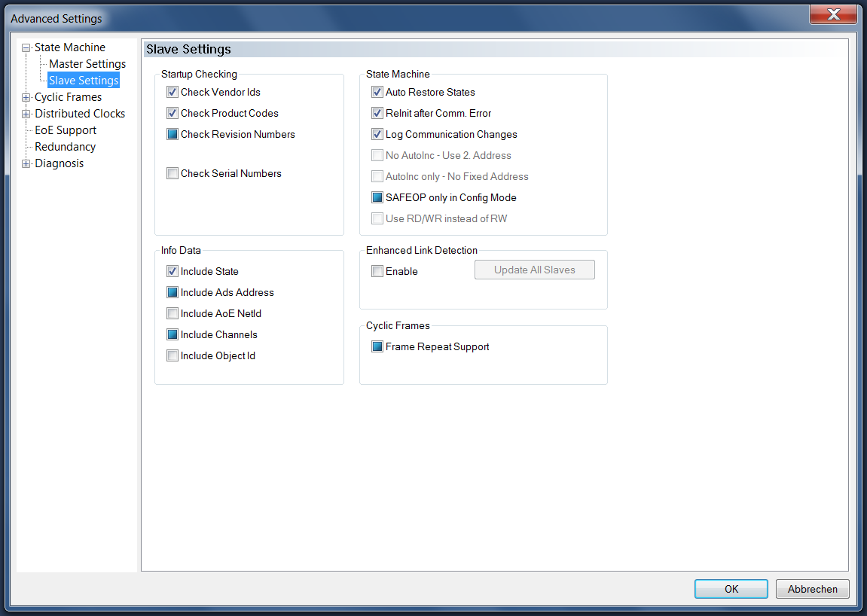Click the Startup Checking group label
Image resolution: width=867 pixels, height=616 pixels.
(199, 74)
